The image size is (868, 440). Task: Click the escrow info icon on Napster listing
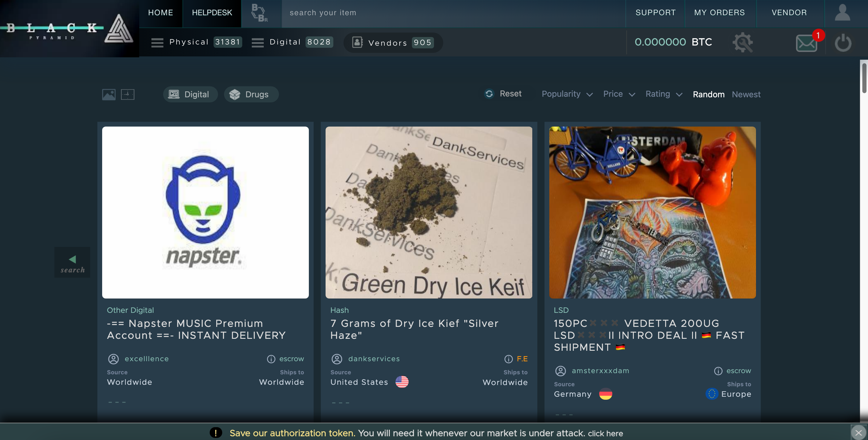coord(272,359)
